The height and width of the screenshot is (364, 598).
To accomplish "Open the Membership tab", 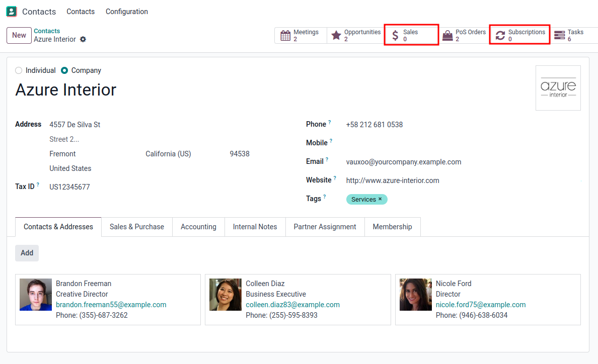I will (393, 227).
